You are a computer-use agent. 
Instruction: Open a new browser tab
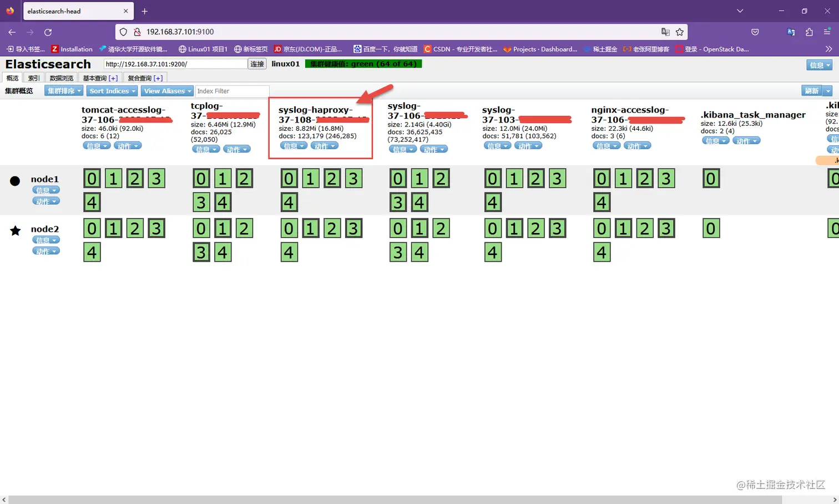tap(145, 11)
